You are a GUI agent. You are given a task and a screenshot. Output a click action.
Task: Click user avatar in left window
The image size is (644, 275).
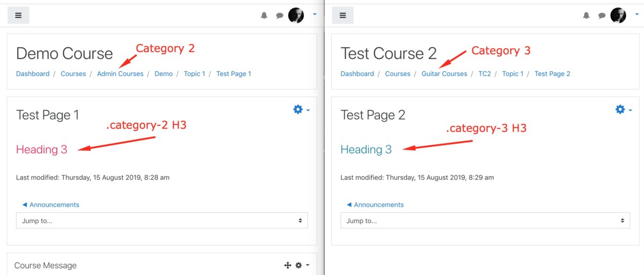tap(296, 16)
